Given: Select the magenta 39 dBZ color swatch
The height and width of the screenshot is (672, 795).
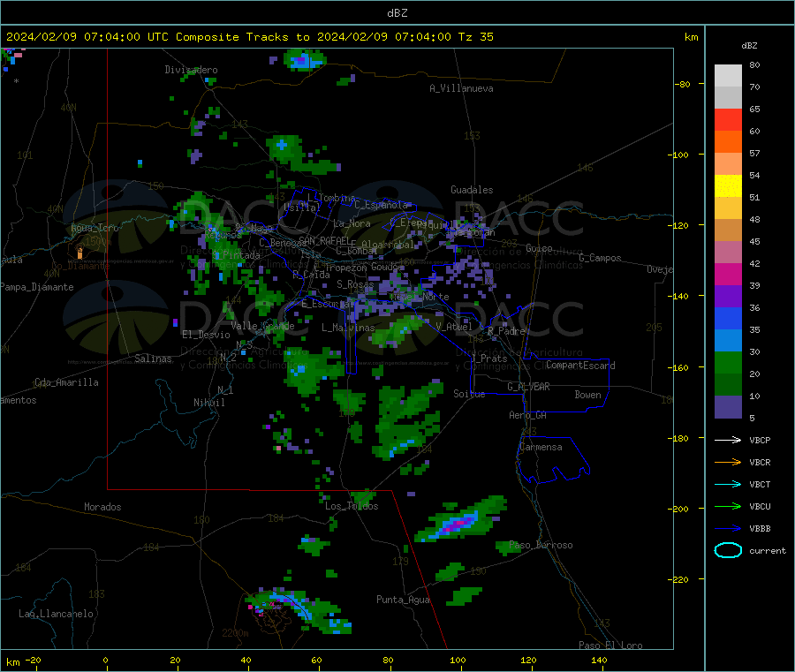Looking at the screenshot, I should [728, 274].
